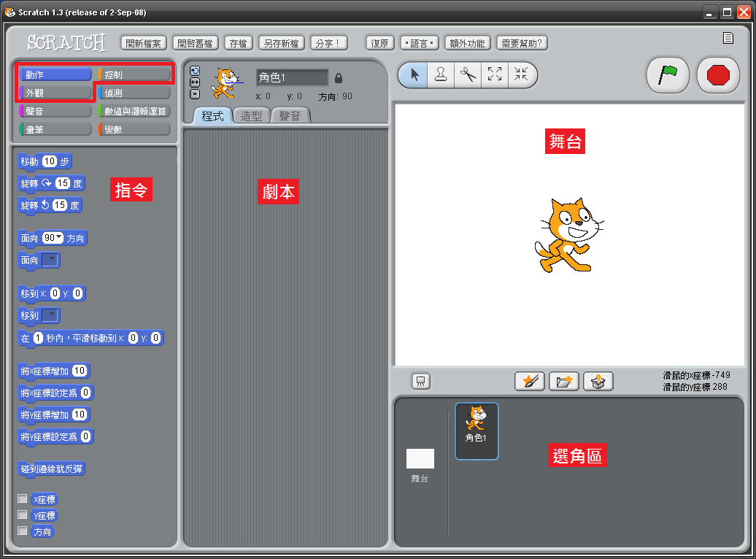Click the 復原 undo button
This screenshot has height=559, width=756.
click(379, 43)
